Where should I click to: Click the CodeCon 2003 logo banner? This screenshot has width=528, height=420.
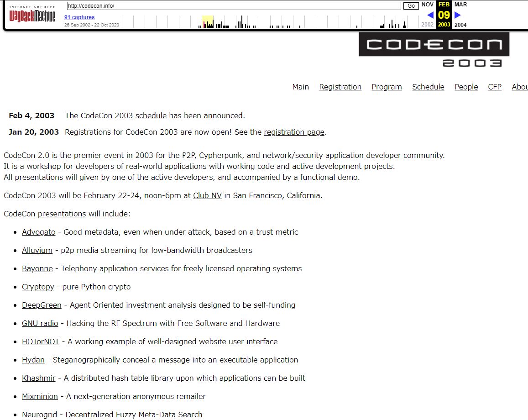(x=434, y=49)
